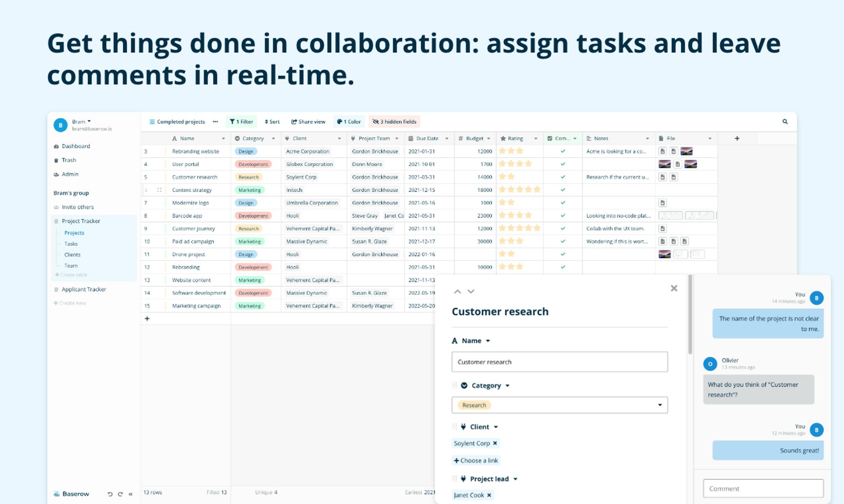844x504 pixels.
Task: Open Project Team column dropdown
Action: [397, 138]
